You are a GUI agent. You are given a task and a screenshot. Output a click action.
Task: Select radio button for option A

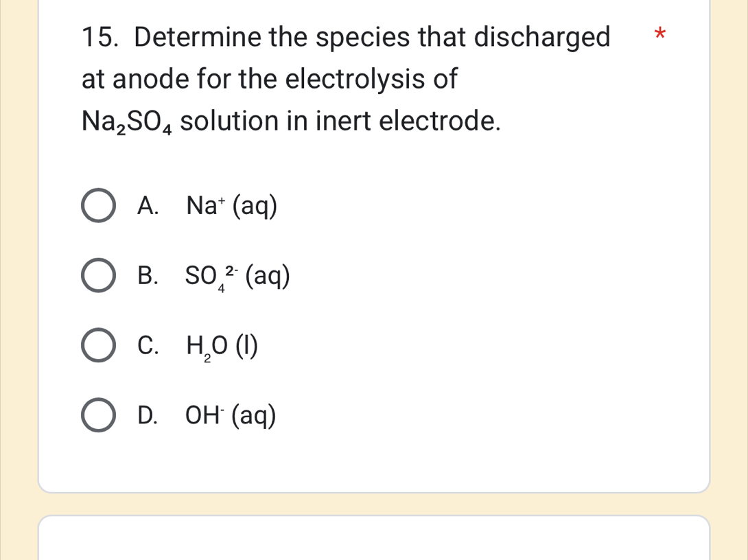click(x=97, y=207)
